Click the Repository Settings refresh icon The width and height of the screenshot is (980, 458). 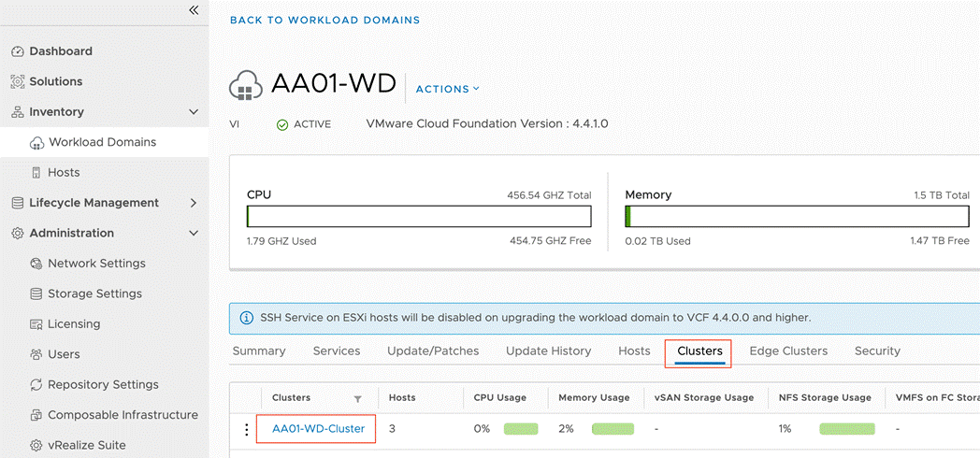(x=36, y=385)
